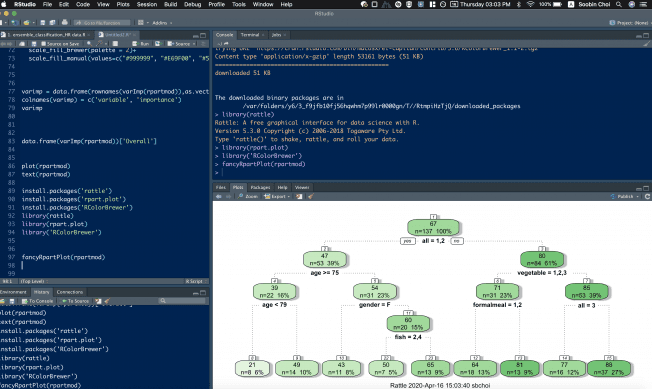Send the selected history To Source
Image resolution: width=652 pixels, height=389 pixels.
[75, 301]
